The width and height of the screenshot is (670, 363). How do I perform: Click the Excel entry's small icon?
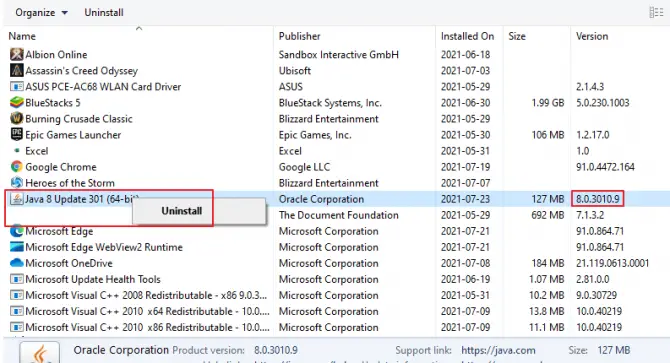pos(17,151)
